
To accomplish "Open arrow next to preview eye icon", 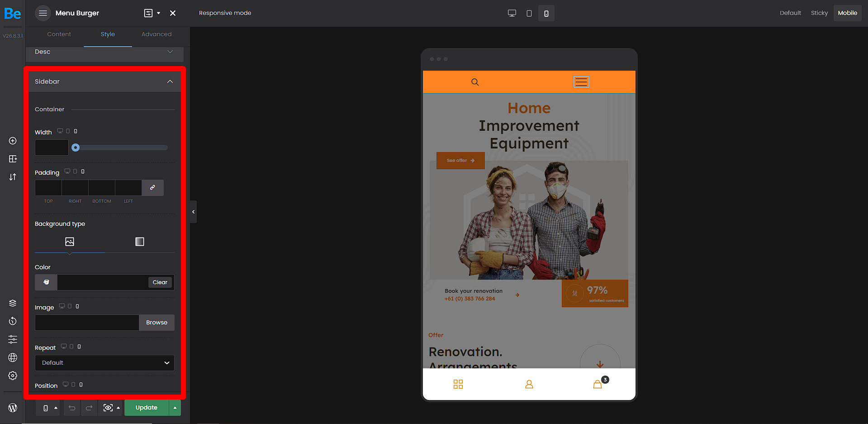I will pyautogui.click(x=119, y=408).
